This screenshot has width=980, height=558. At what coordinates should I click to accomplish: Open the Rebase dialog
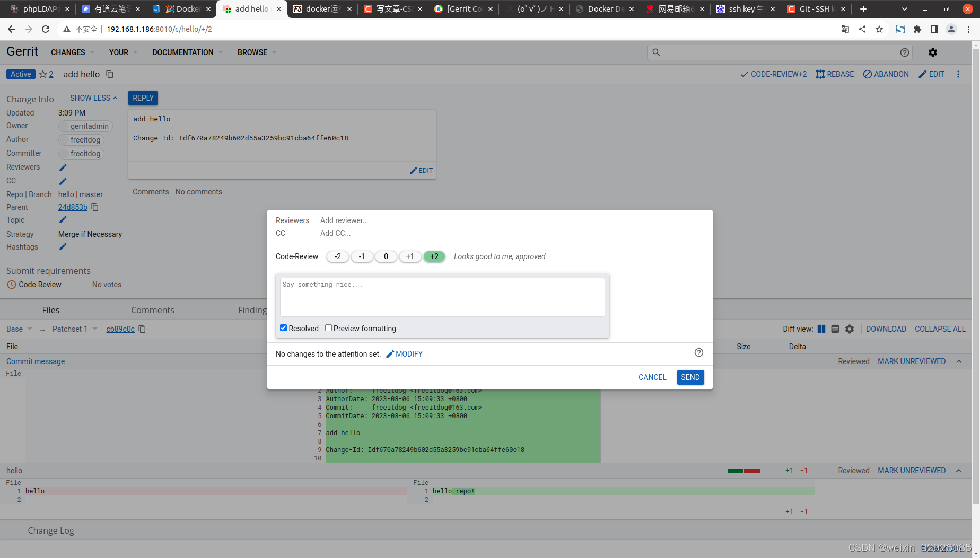pyautogui.click(x=835, y=74)
